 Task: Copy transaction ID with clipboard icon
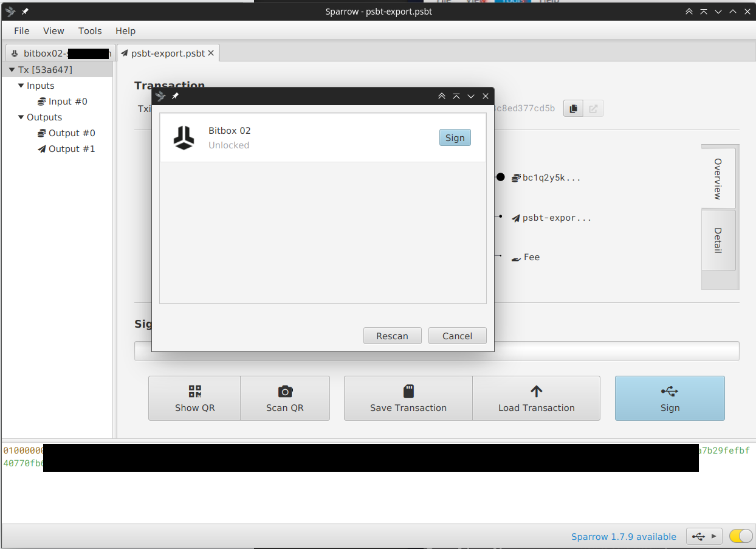(572, 109)
